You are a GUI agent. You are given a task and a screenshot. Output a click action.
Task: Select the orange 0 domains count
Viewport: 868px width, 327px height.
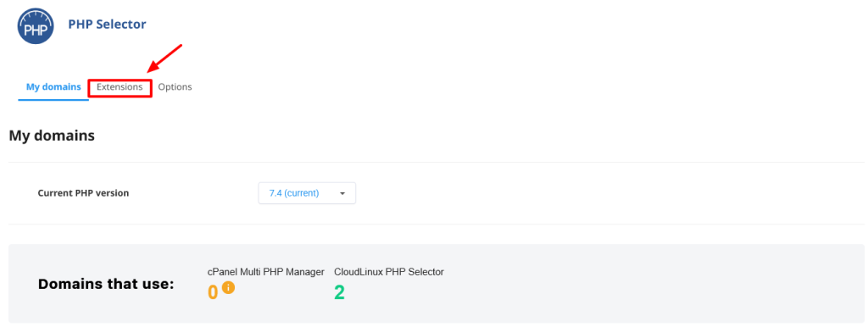pyautogui.click(x=213, y=292)
